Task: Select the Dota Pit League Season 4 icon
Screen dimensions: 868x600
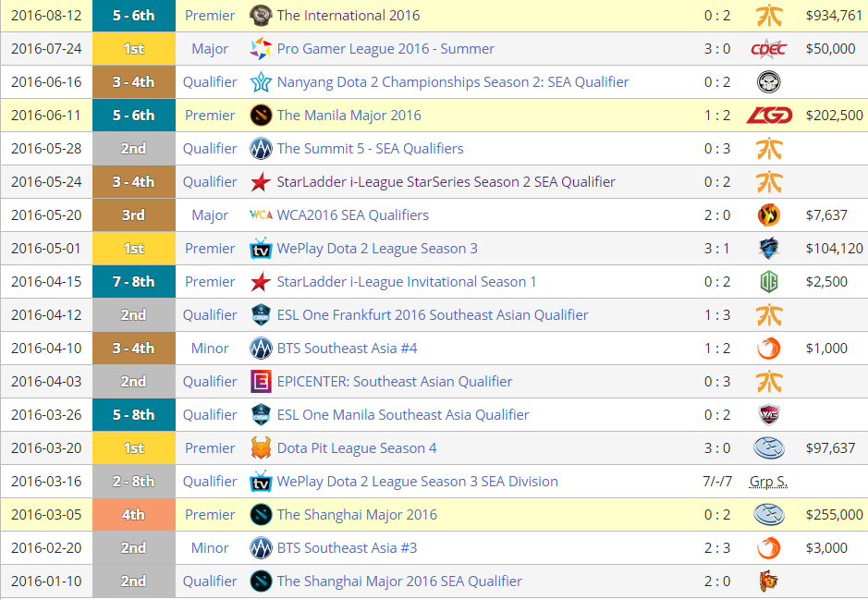Action: (x=262, y=448)
